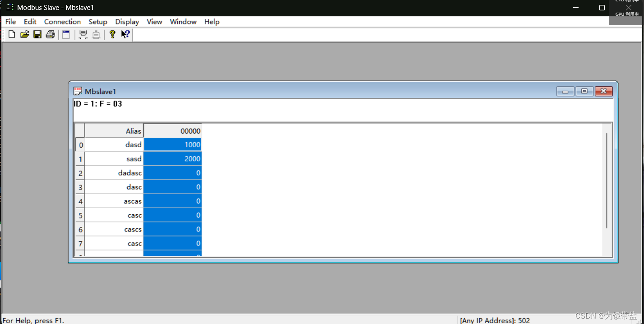Print the register view
Image resolution: width=644 pixels, height=324 pixels.
coord(50,34)
